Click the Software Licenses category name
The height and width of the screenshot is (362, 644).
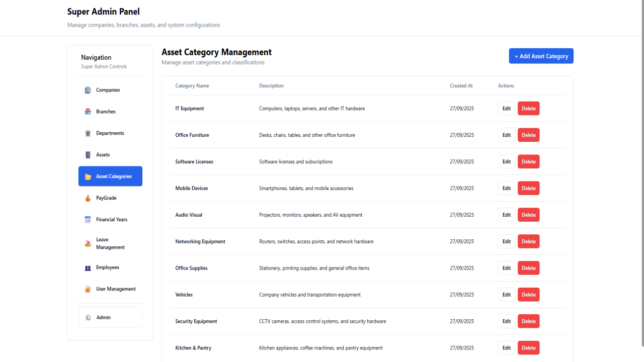194,162
